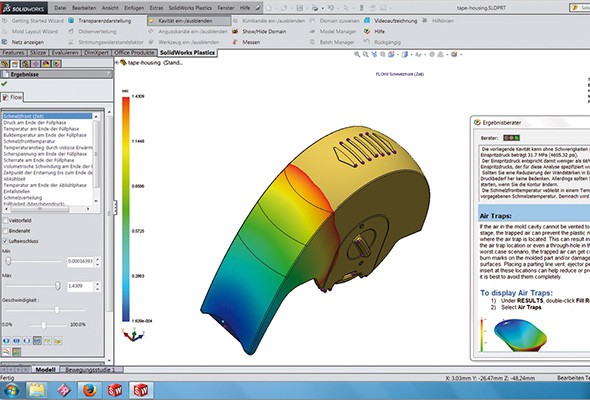Switch to the Skizze tab
The width and height of the screenshot is (590, 400).
(38, 53)
